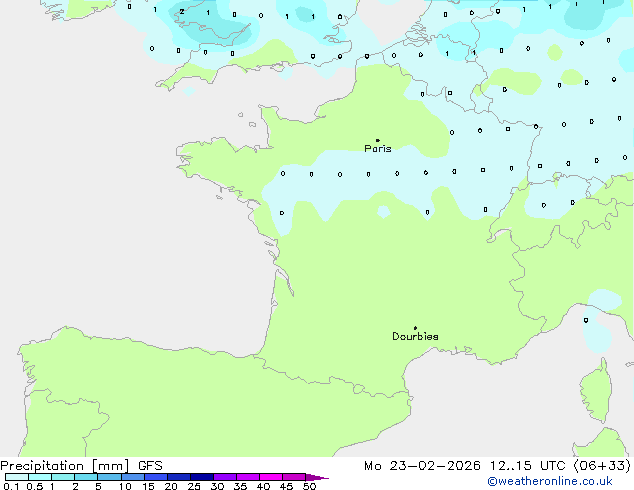The width and height of the screenshot is (634, 490).
Task: Click the precipitation value '2' over Britain
Action: pos(182,12)
